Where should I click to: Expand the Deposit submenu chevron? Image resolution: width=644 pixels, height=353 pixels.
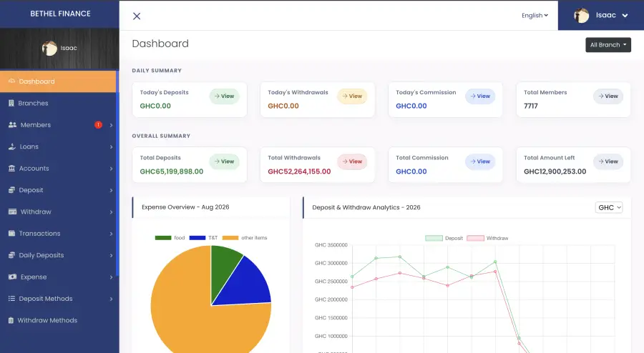point(111,190)
